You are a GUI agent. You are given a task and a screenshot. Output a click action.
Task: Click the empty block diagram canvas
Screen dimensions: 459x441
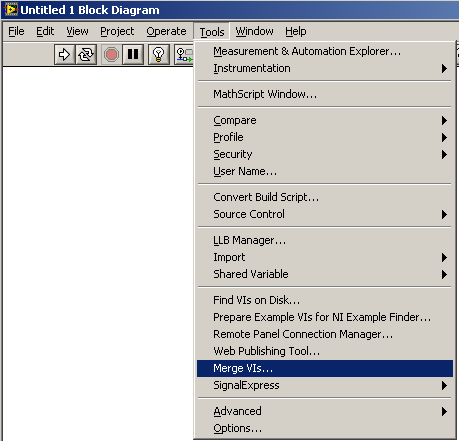point(98,253)
